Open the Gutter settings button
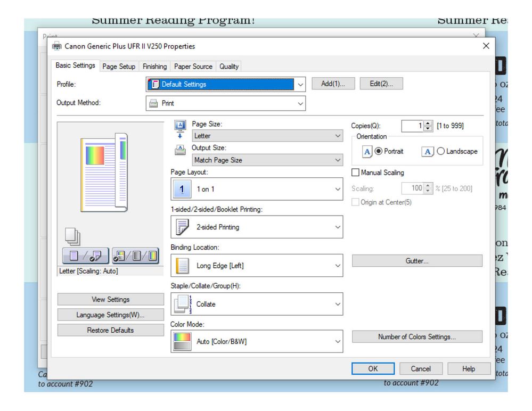The height and width of the screenshot is (411, 532). [417, 261]
